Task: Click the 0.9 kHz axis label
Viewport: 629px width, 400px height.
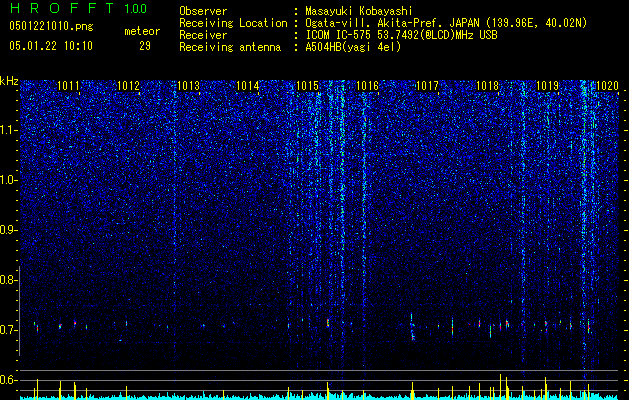Action: tap(8, 230)
